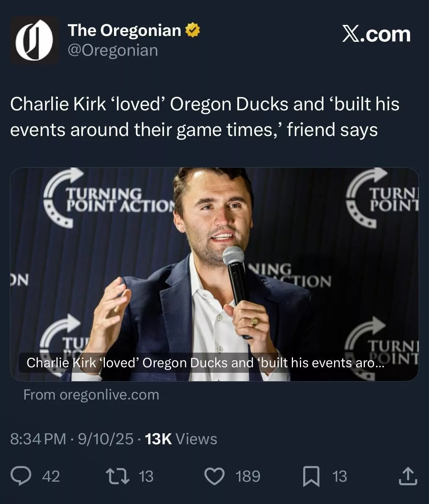Open "The Oregonian" display name
Screen dimensions: 429x504
click(x=124, y=30)
